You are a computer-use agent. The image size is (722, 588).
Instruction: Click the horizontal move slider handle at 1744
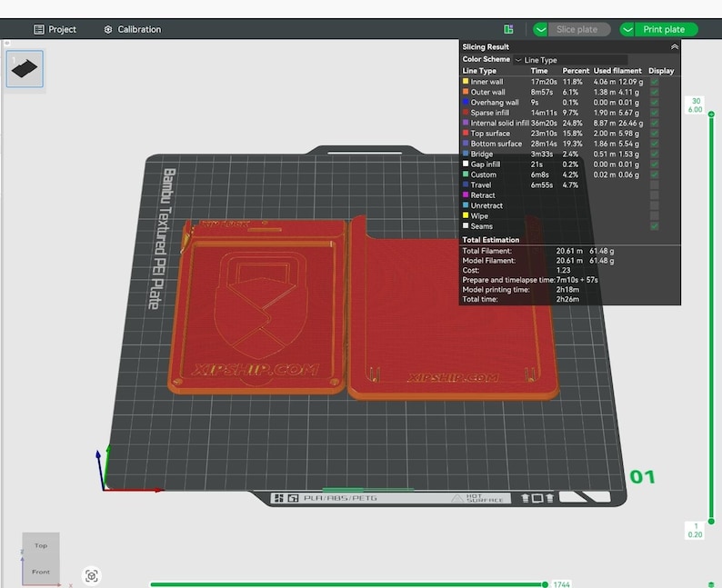coord(545,584)
